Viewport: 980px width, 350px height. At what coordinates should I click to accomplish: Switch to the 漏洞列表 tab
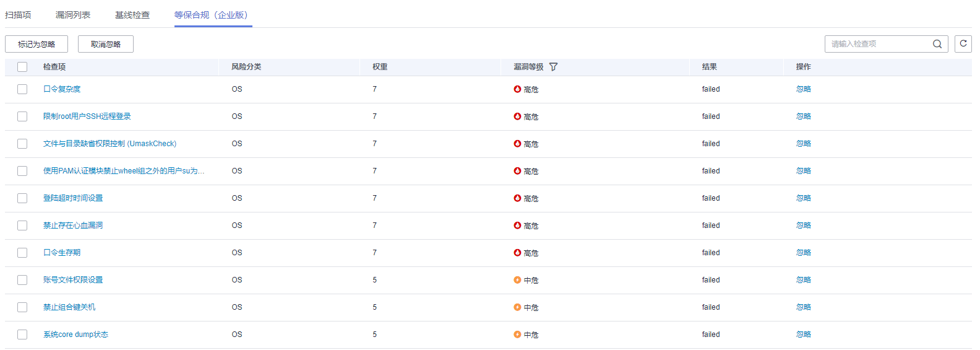73,15
